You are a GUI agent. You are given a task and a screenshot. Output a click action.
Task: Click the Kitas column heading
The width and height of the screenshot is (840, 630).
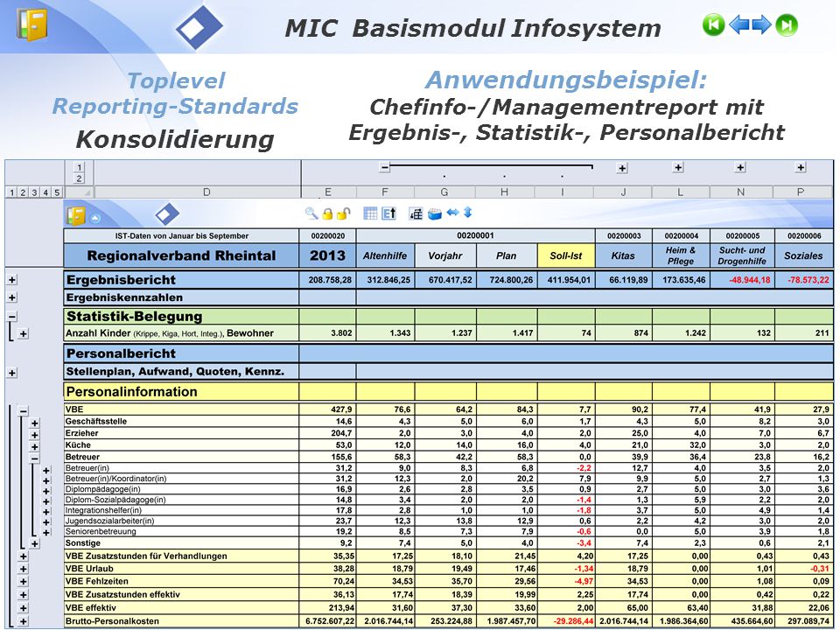click(623, 256)
